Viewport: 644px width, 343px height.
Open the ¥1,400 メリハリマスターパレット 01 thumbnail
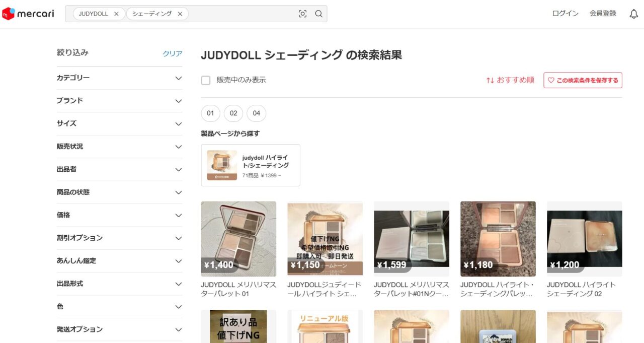[x=238, y=239]
